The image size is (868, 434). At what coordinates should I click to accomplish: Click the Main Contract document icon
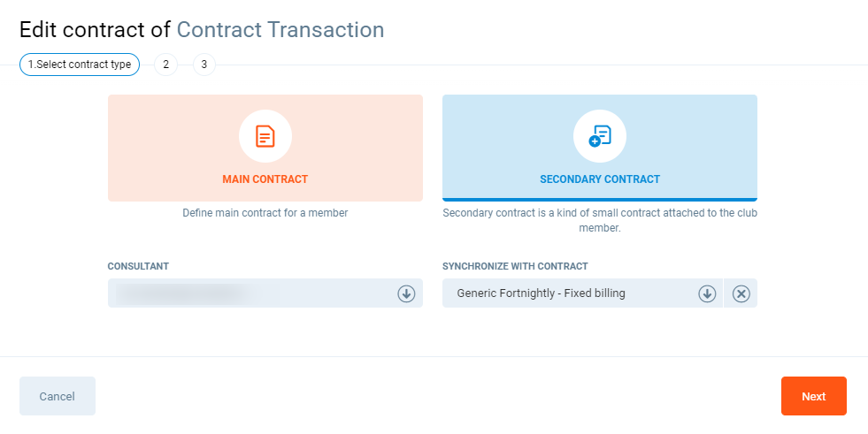click(x=265, y=136)
